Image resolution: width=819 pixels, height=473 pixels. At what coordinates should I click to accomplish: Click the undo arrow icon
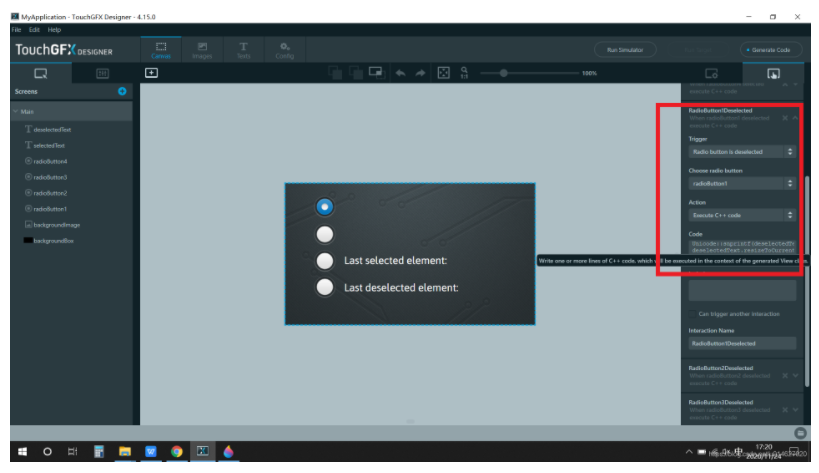tap(401, 73)
